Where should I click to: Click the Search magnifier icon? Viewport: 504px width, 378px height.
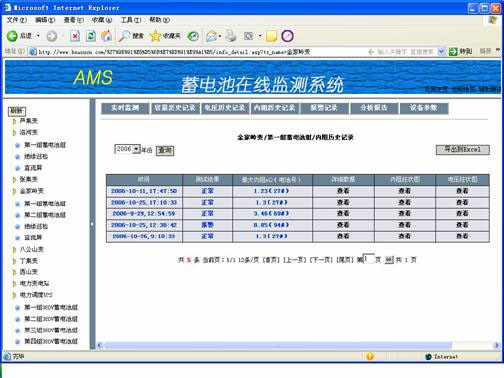(x=124, y=36)
